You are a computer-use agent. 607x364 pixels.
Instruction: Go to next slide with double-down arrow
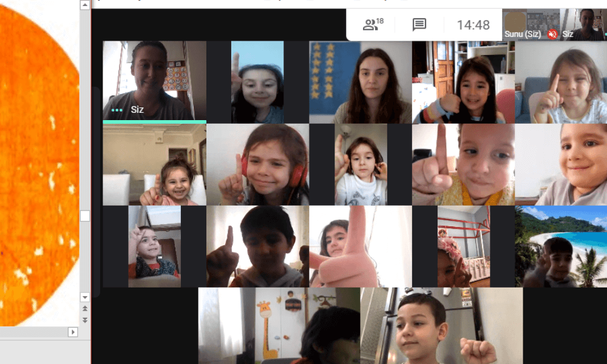[85, 320]
